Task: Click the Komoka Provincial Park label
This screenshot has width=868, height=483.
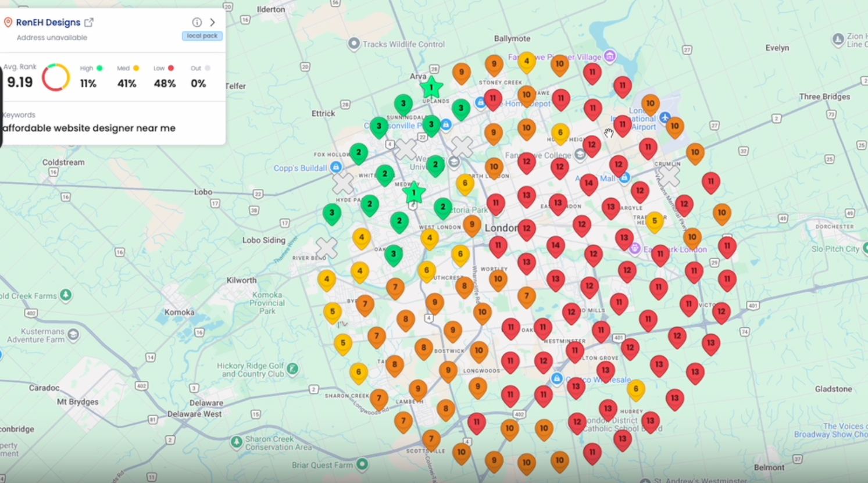Action: (x=267, y=303)
